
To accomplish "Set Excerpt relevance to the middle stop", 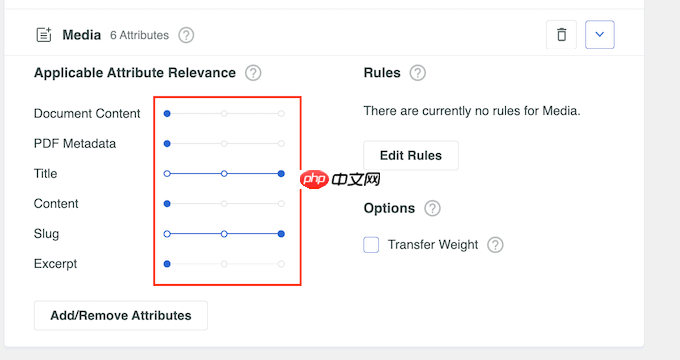I will [x=224, y=264].
